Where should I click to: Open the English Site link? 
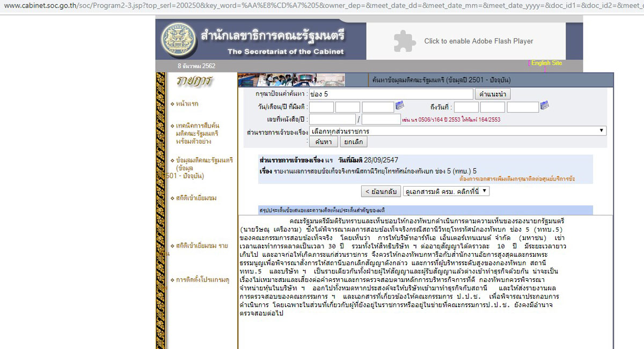tap(546, 63)
